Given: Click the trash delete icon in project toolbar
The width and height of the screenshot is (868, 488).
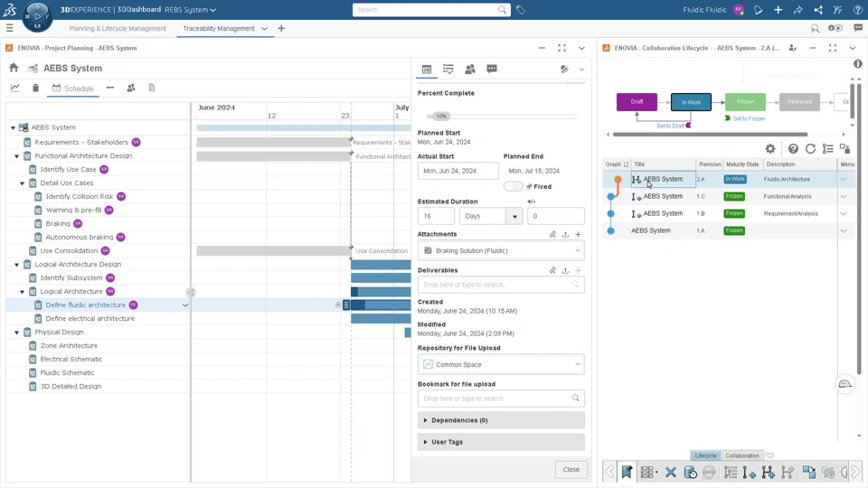Looking at the screenshot, I should click(x=35, y=88).
